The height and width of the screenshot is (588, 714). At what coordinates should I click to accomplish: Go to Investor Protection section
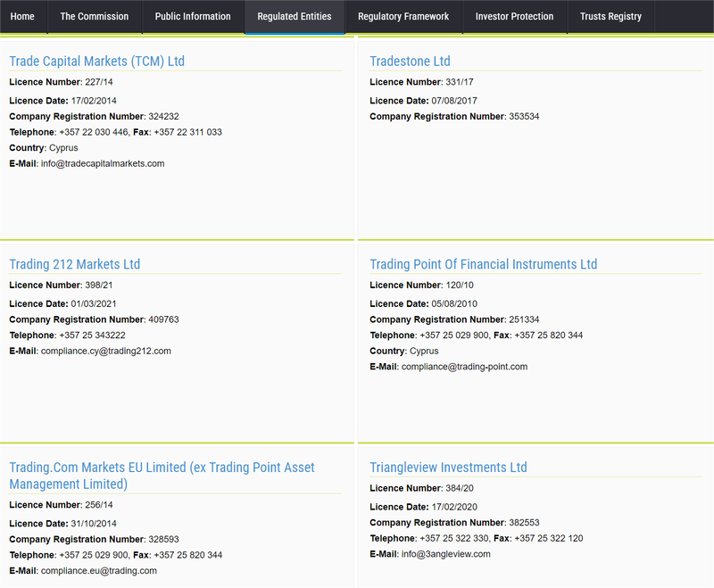(x=514, y=16)
